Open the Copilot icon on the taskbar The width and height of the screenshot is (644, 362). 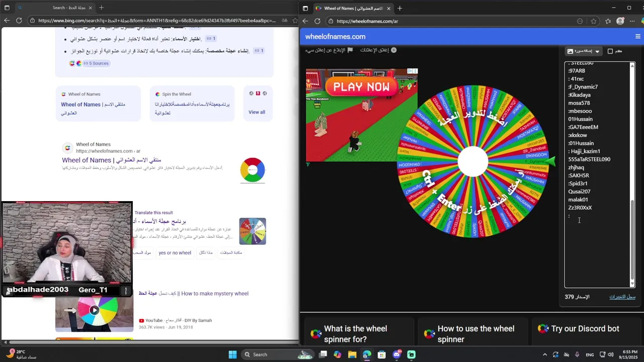[338, 354]
